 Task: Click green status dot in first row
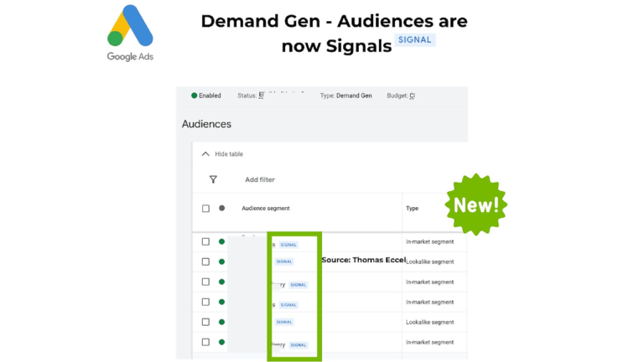coord(221,241)
